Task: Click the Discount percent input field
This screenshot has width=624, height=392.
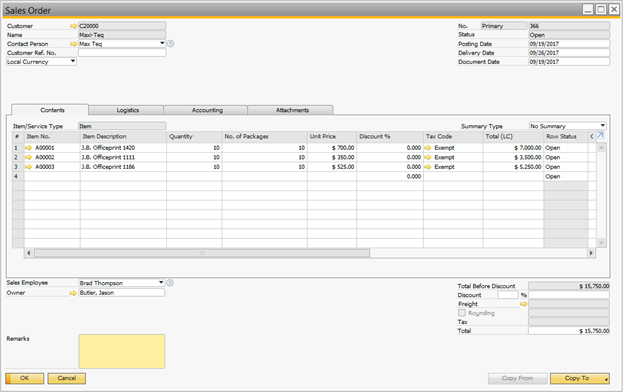Action: (508, 295)
